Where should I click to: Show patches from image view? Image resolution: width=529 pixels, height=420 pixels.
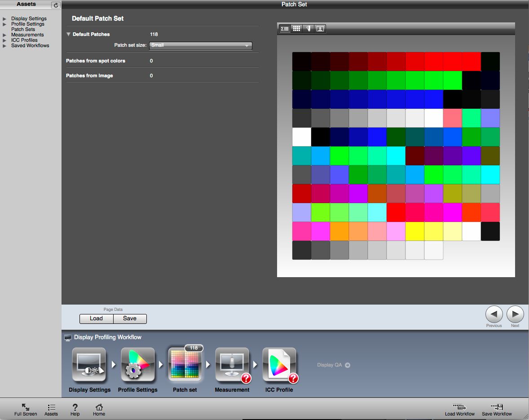click(320, 29)
